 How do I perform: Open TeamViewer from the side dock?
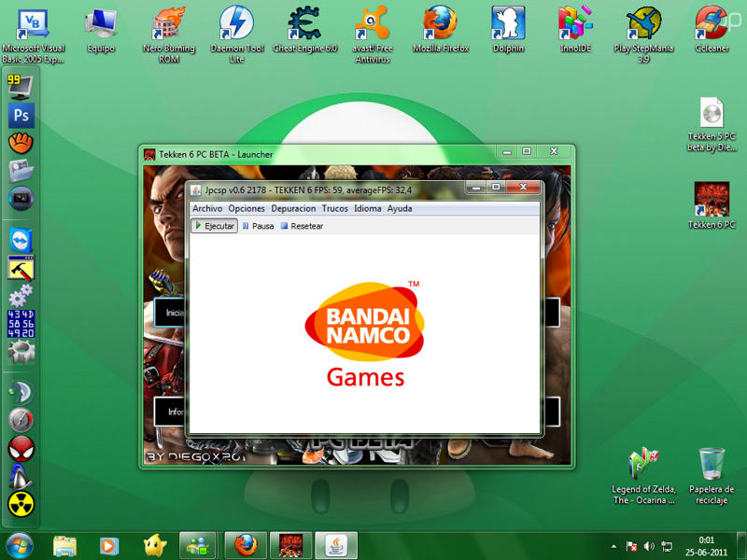pyautogui.click(x=21, y=241)
